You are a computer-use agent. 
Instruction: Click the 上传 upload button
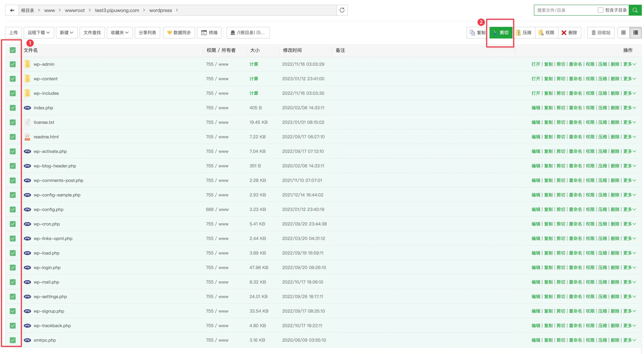(13, 33)
